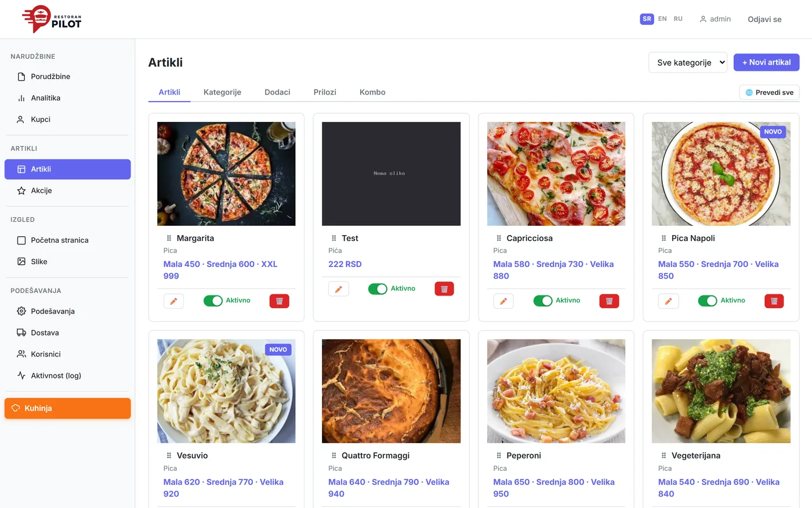
Task: Go to the Kombo tab
Action: tap(372, 92)
